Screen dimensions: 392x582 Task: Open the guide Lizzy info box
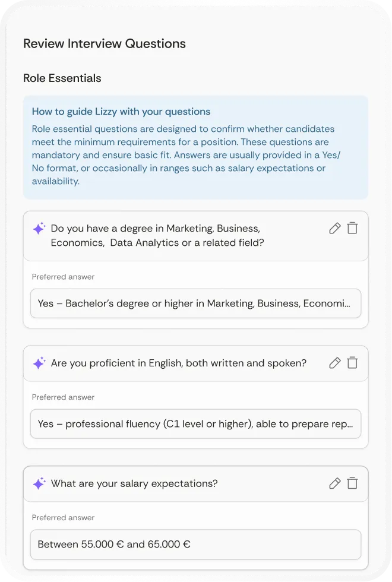196,147
